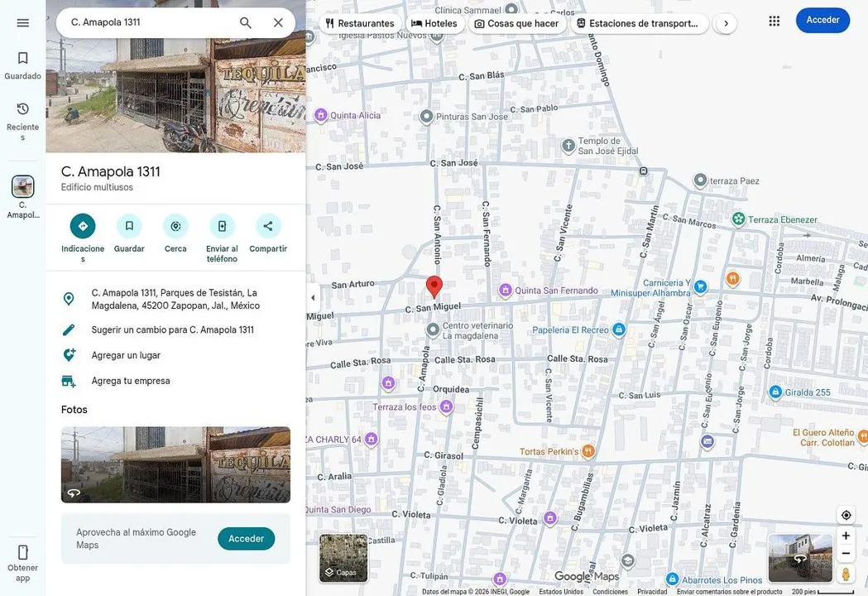Click the search box text field
This screenshot has width=868, height=596.
pos(150,22)
